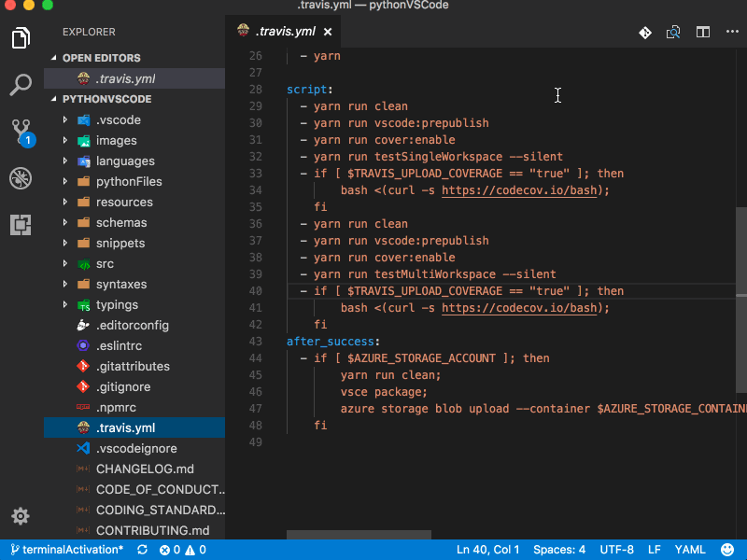Open CONTRIBUTING.md file
This screenshot has width=747, height=560.
point(134,530)
